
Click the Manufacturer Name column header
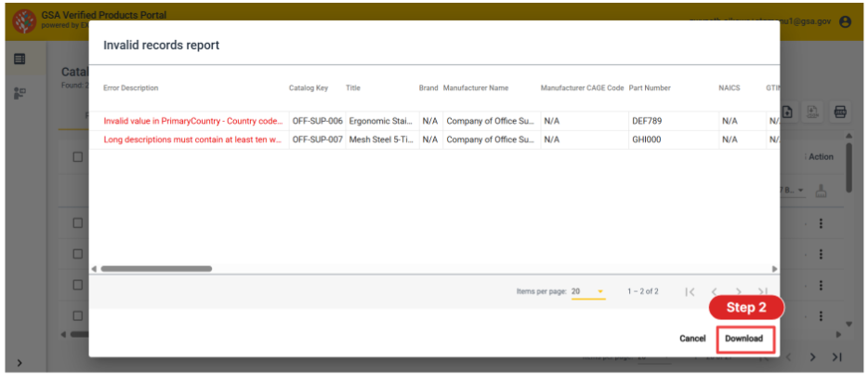476,88
